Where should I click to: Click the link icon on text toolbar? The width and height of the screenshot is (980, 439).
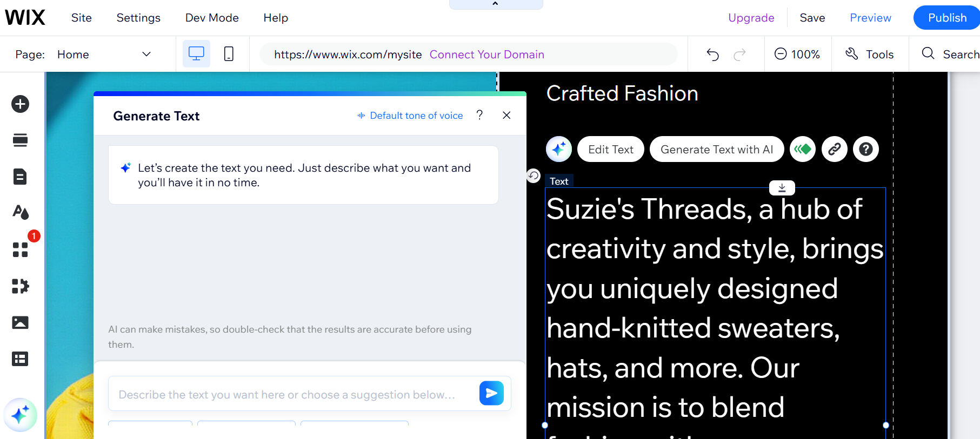tap(834, 149)
